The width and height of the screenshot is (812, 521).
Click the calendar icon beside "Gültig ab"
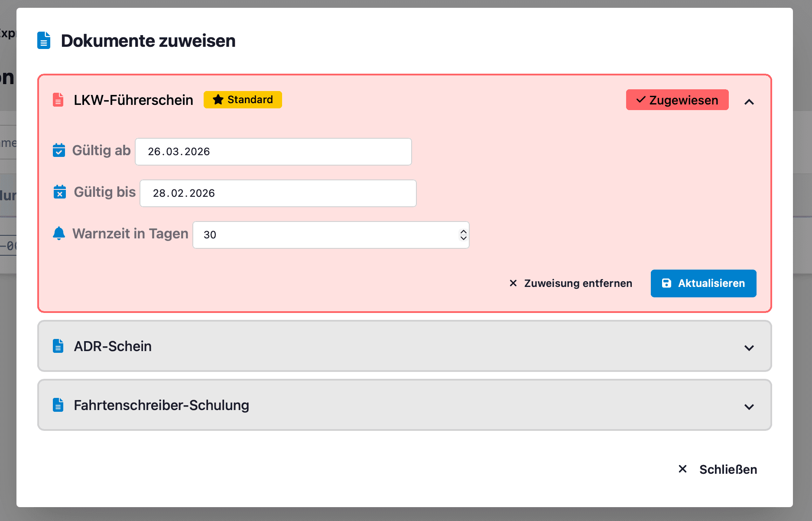[59, 151]
